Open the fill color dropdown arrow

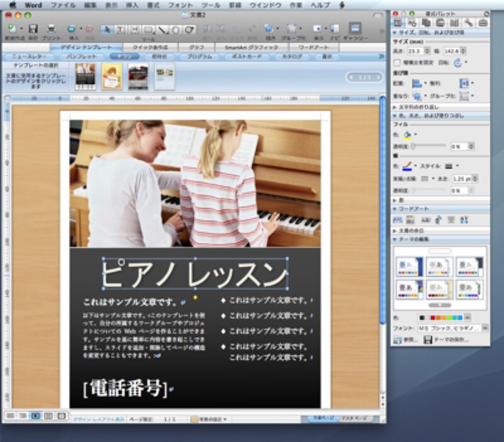415,135
